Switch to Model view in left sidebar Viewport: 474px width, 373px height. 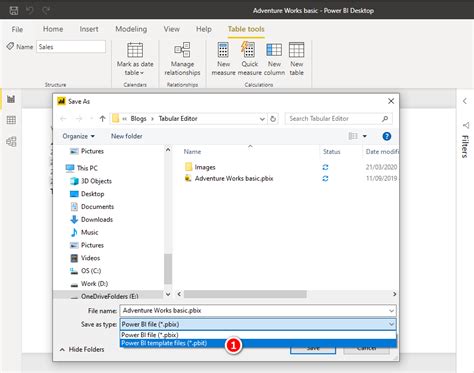pos(11,142)
